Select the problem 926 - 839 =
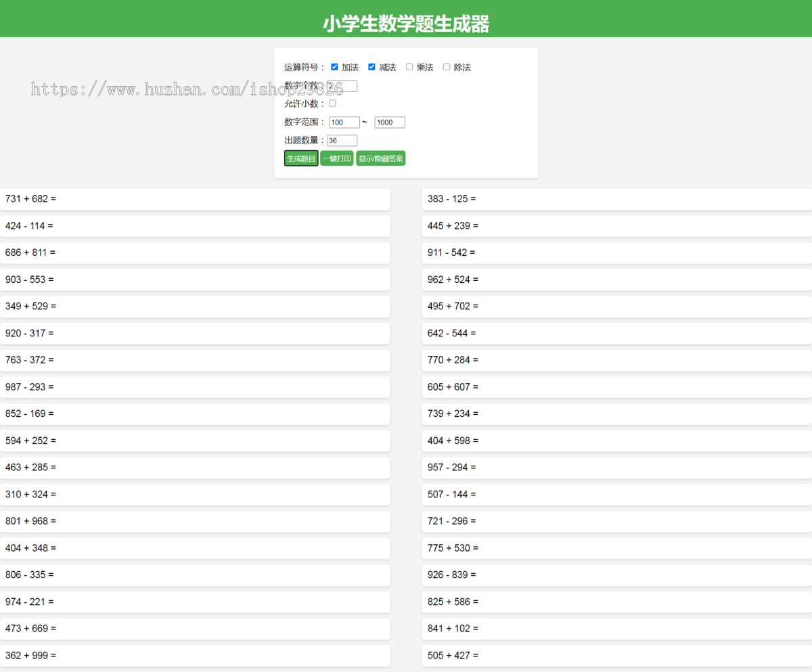The height and width of the screenshot is (672, 812). coord(617,575)
